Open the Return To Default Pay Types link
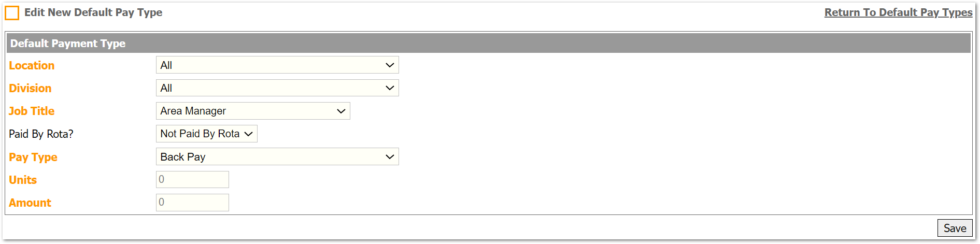Image resolution: width=980 pixels, height=244 pixels. pos(898,12)
